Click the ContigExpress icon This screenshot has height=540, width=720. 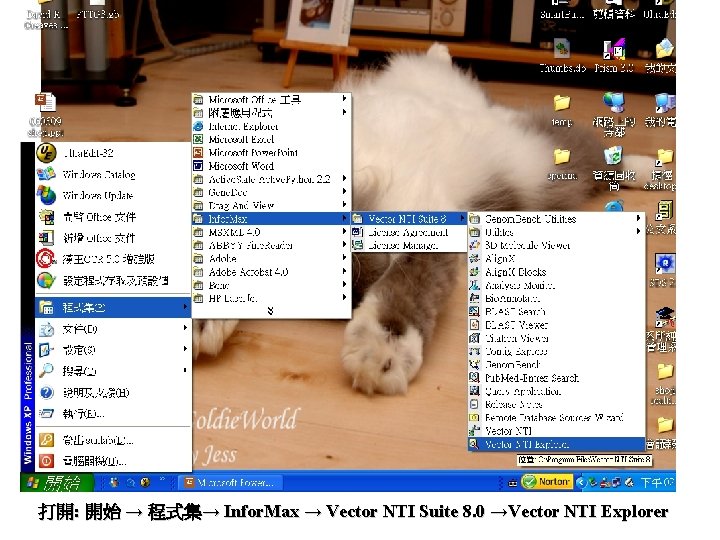pyautogui.click(x=474, y=351)
